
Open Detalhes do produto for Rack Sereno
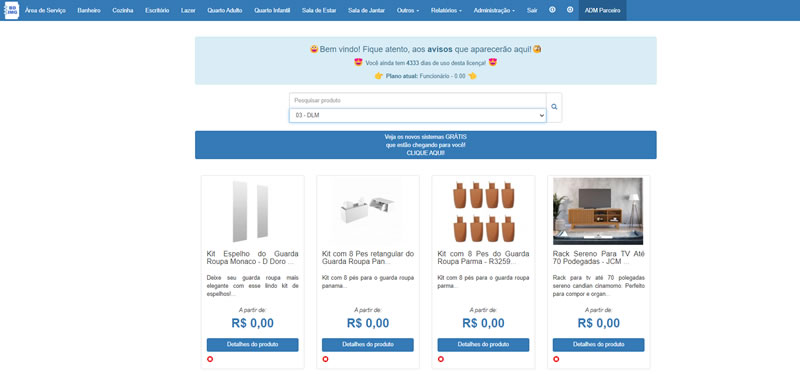coord(598,344)
